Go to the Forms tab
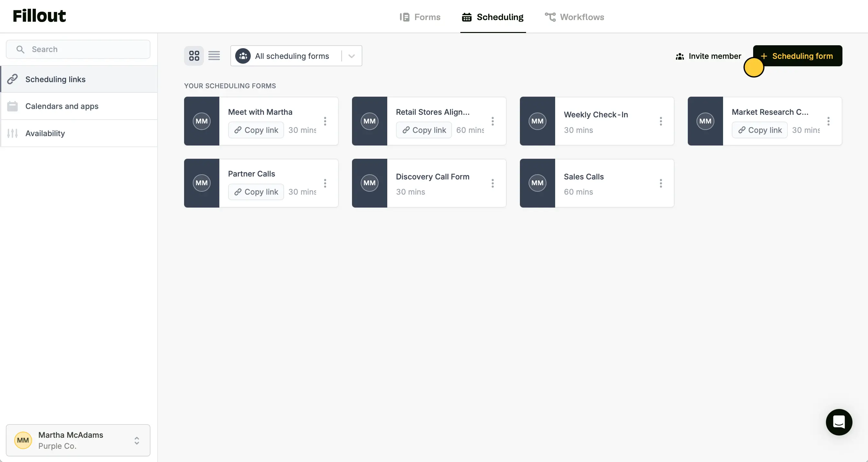 (x=420, y=17)
